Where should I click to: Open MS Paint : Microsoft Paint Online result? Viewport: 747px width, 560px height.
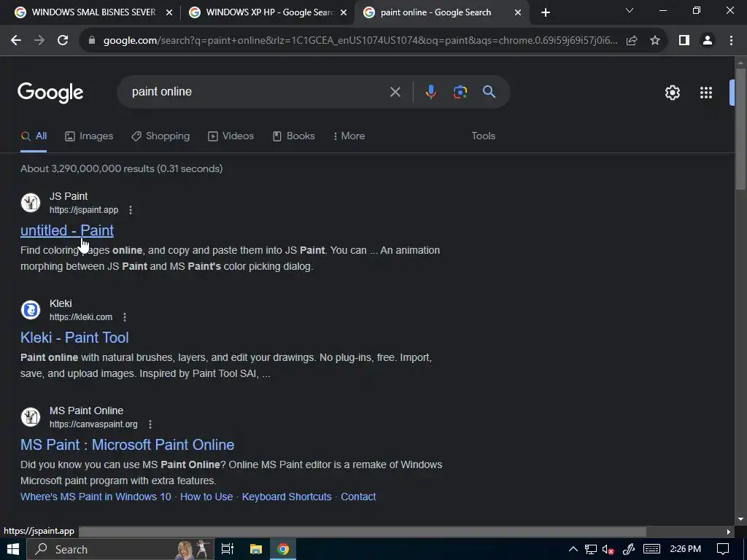click(127, 445)
